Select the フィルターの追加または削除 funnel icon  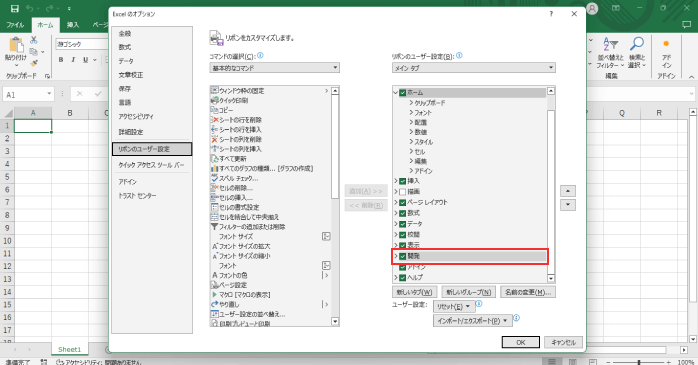click(215, 227)
